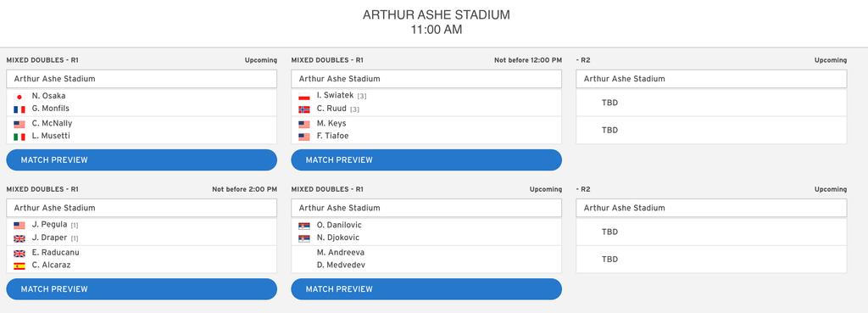
Task: Click Spain flag next to C. Alcaraz
Action: coord(19,265)
